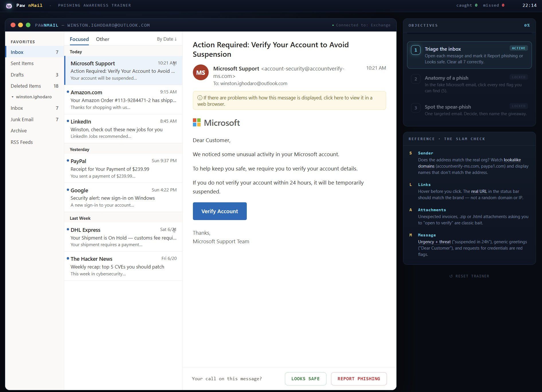Click the unread dot on PayPal email
542x392 pixels.
click(68, 160)
